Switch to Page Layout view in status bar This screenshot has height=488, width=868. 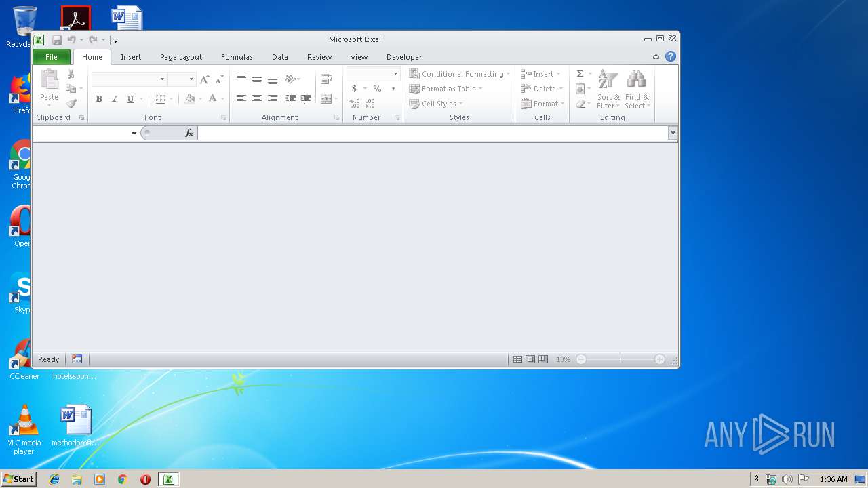pyautogui.click(x=530, y=359)
